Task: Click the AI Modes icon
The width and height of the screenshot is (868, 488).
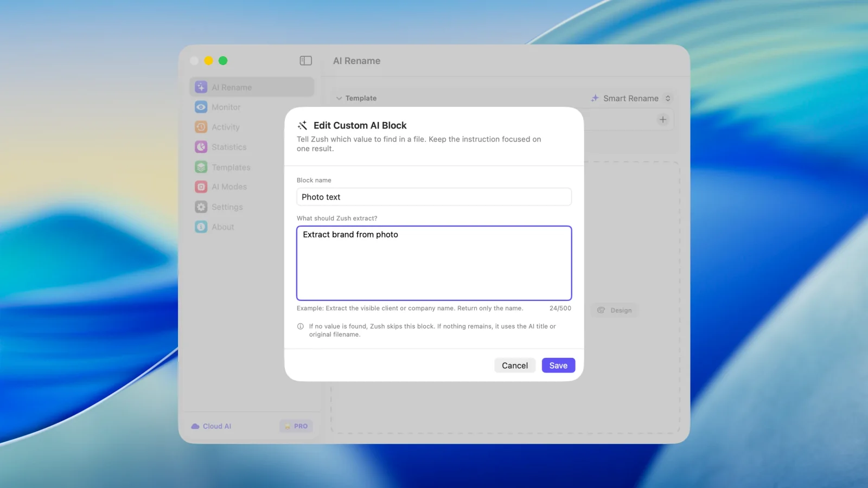Action: pos(201,187)
